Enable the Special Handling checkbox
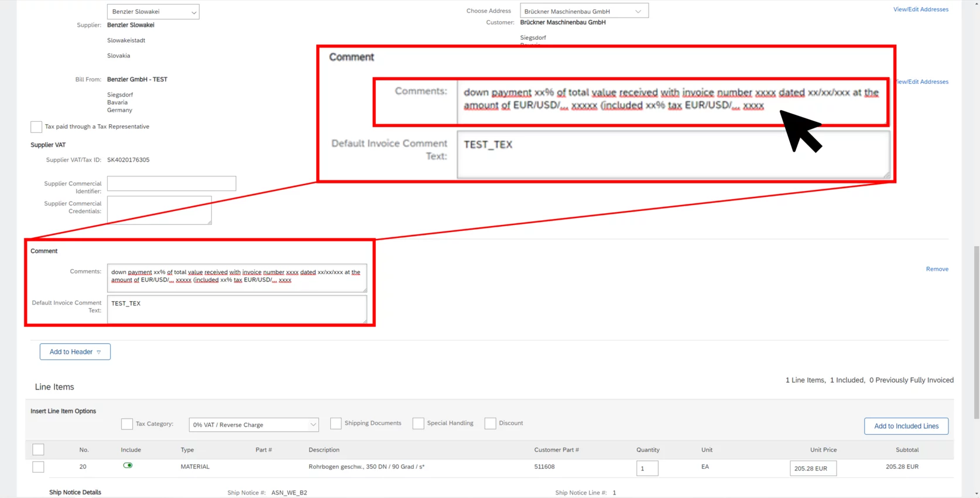The width and height of the screenshot is (980, 498). pyautogui.click(x=419, y=423)
